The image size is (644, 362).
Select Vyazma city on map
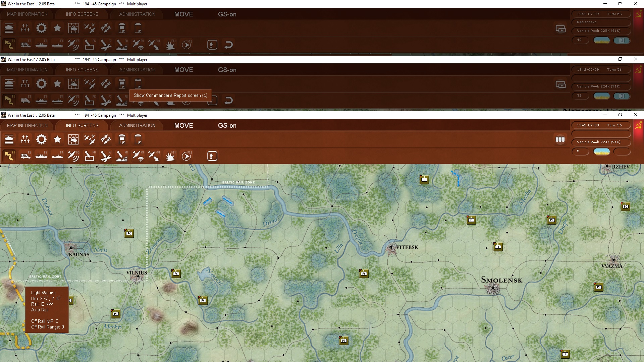click(x=613, y=260)
